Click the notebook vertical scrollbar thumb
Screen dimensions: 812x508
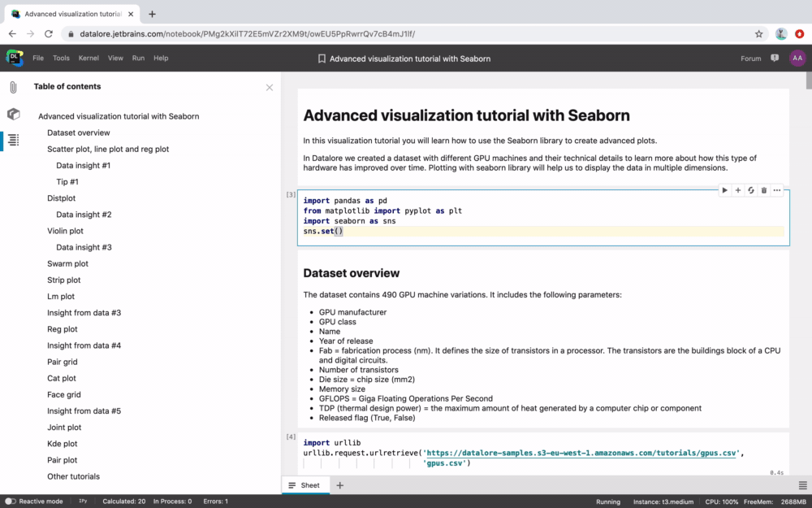click(809, 80)
